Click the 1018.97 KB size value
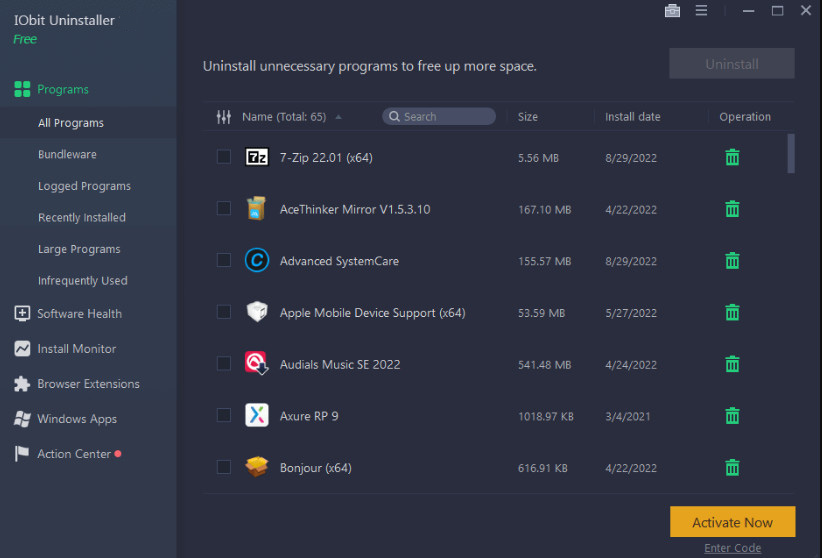This screenshot has width=822, height=558. click(x=546, y=416)
